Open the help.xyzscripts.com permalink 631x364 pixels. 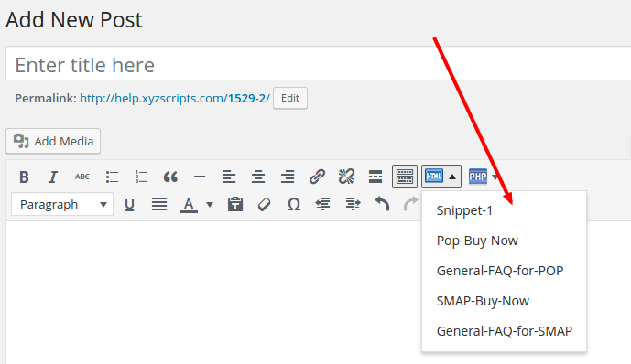(x=175, y=99)
